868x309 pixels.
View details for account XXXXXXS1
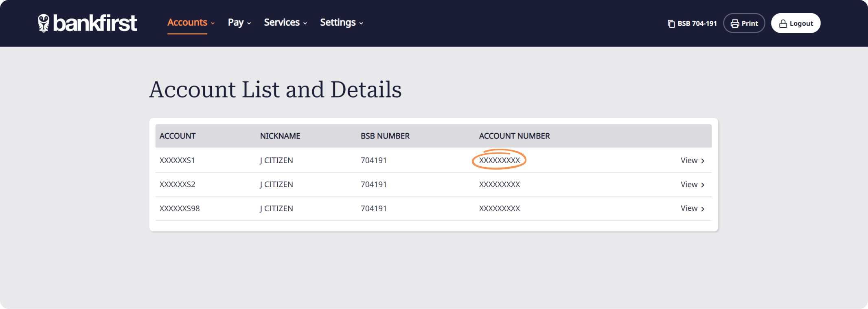click(692, 160)
